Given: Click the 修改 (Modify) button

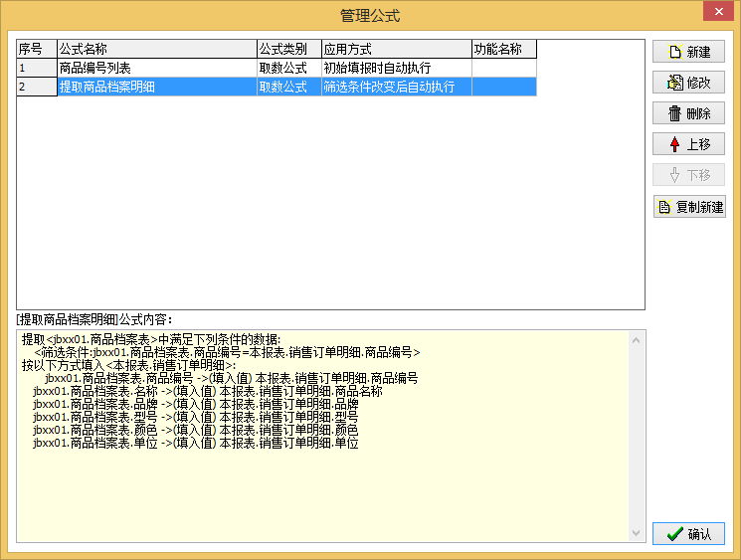Looking at the screenshot, I should (688, 83).
